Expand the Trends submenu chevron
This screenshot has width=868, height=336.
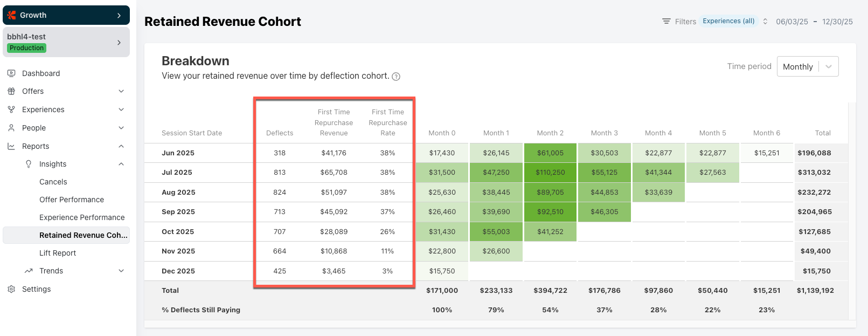click(121, 271)
